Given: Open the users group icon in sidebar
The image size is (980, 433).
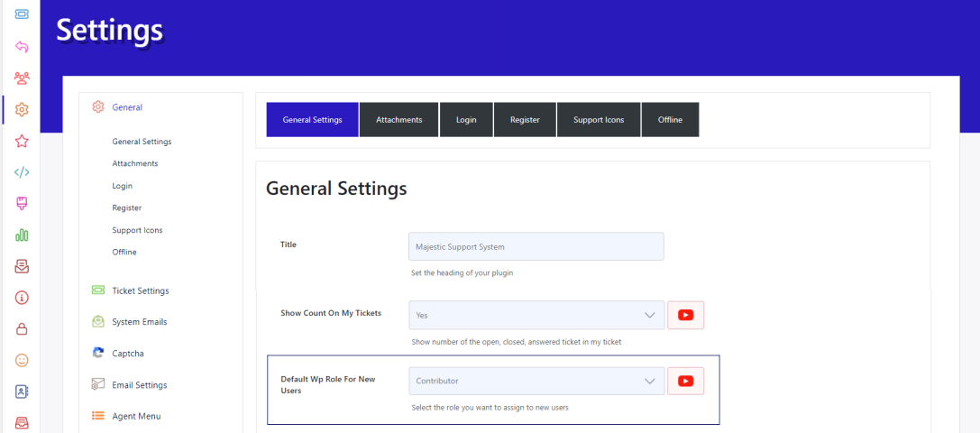Looking at the screenshot, I should click(22, 78).
